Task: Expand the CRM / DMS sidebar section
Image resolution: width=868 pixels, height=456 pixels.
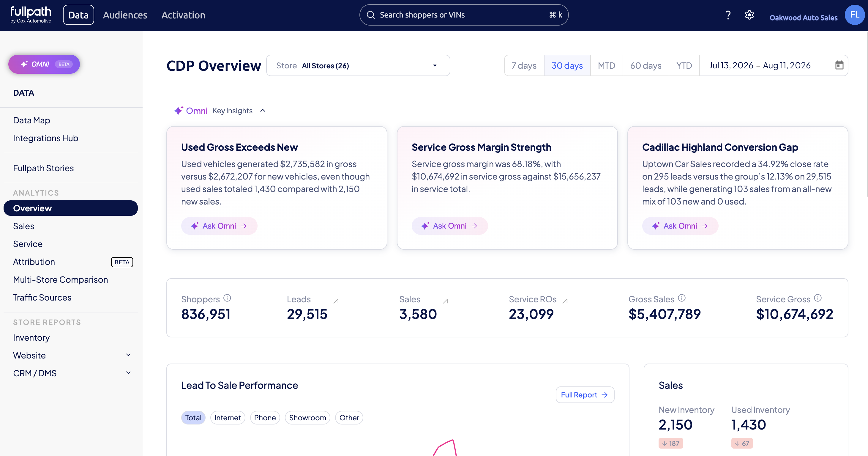Action: (128, 373)
